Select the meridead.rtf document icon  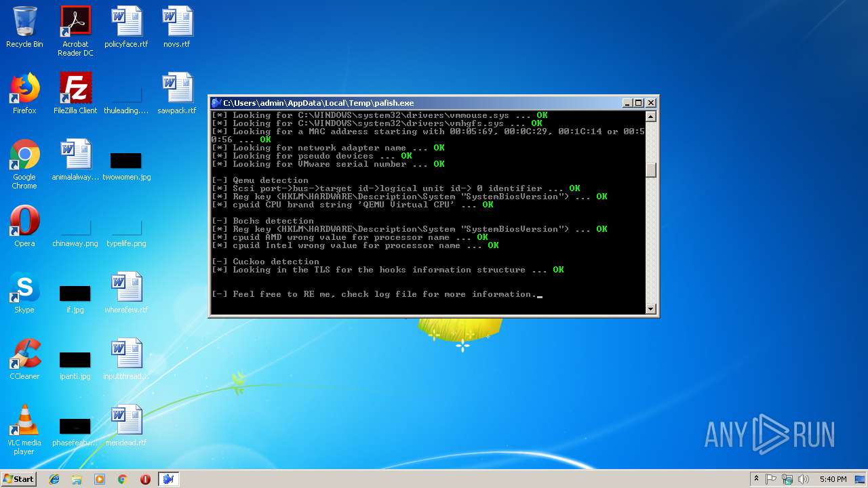coord(126,426)
